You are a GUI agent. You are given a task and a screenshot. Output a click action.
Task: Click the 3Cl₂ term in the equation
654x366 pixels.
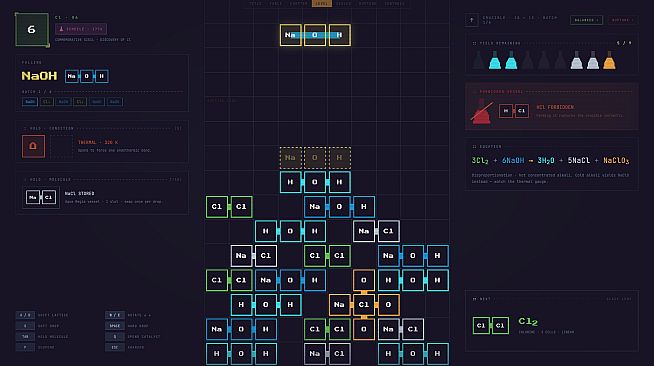point(480,160)
